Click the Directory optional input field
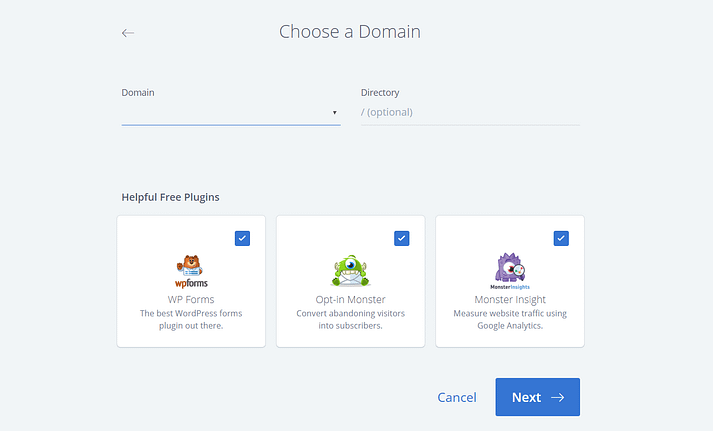713x431 pixels. pyautogui.click(x=470, y=112)
